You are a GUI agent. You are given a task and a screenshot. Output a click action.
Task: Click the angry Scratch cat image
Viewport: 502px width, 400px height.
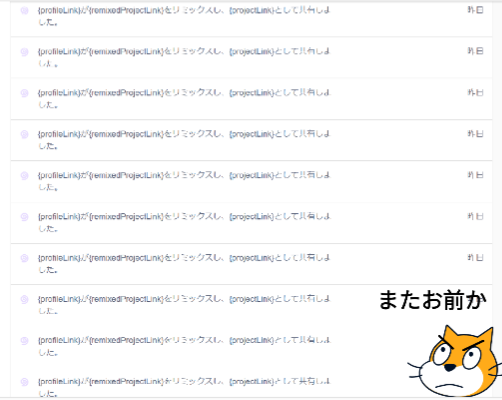point(455,361)
